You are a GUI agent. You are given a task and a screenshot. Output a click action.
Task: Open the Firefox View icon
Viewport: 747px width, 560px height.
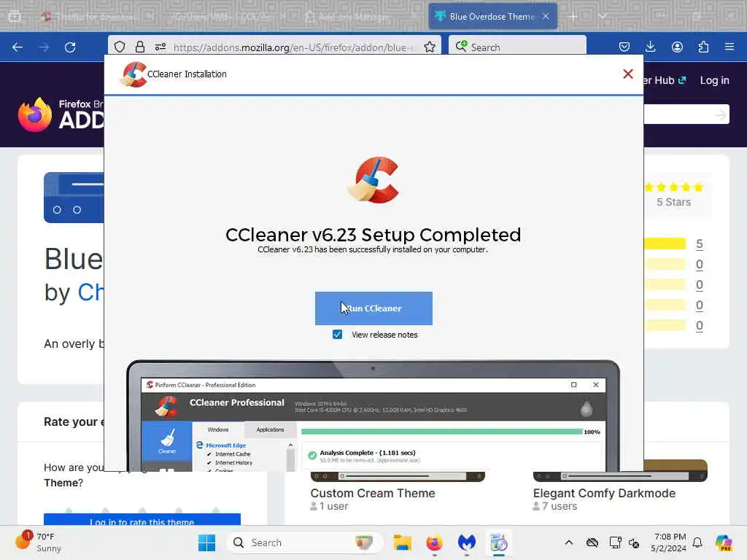pos(15,17)
